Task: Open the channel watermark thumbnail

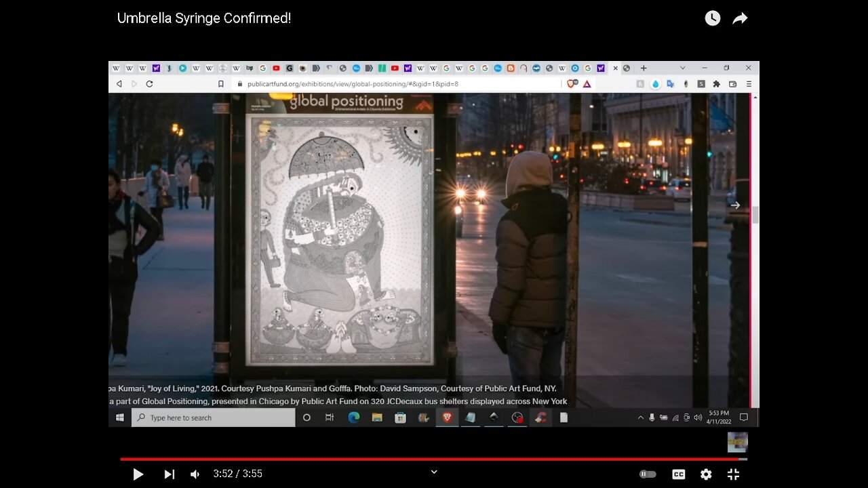Action: pos(738,442)
